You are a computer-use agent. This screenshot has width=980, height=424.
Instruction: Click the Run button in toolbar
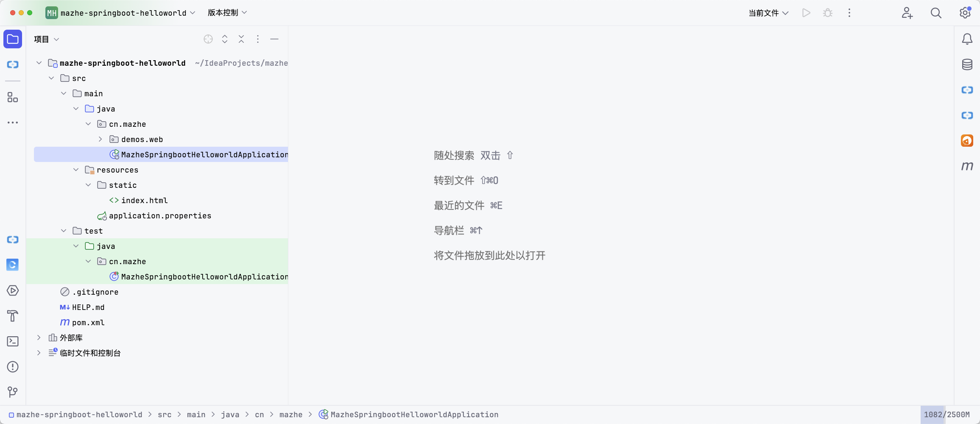click(x=806, y=13)
